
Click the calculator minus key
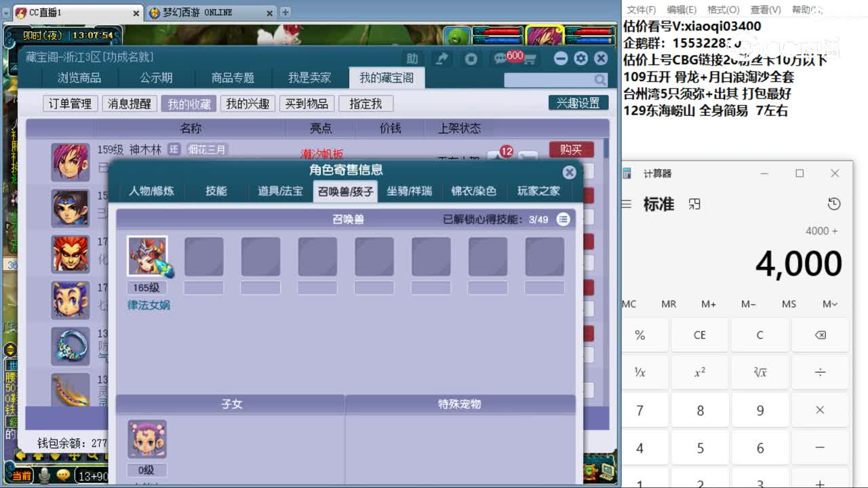click(x=820, y=448)
